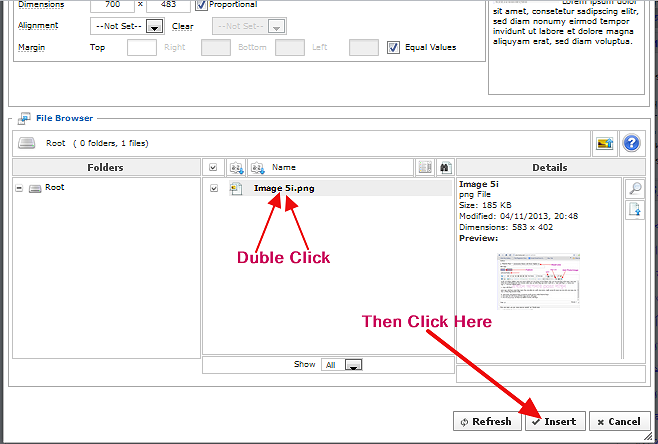
Task: Click the sort by extension icon in file header
Action: (236, 168)
